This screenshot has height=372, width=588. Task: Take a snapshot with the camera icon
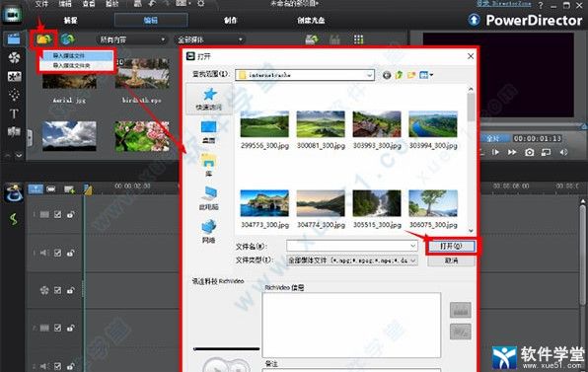pos(529,152)
